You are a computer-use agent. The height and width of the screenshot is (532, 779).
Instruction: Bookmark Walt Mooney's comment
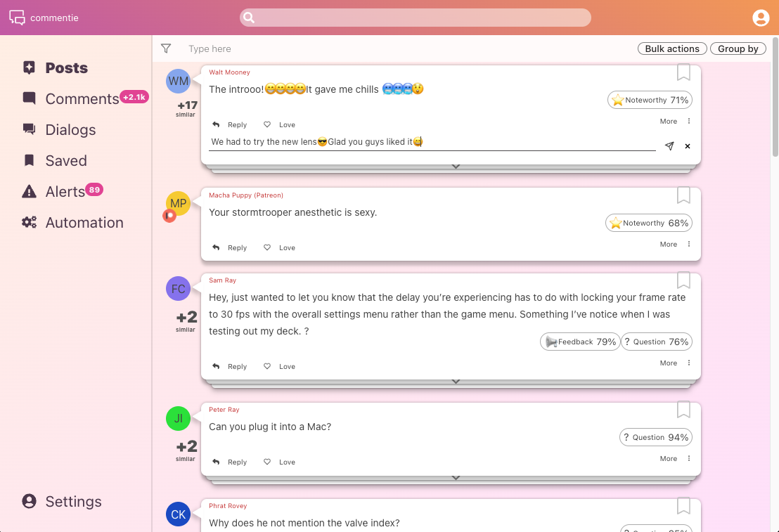pyautogui.click(x=683, y=72)
